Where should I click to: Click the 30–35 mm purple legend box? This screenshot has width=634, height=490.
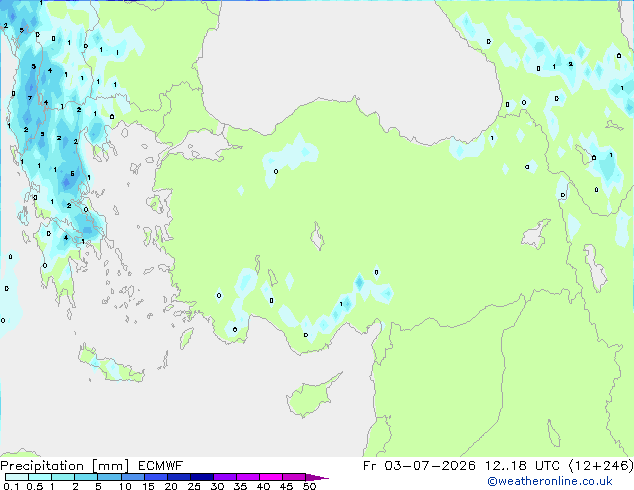pos(224,477)
